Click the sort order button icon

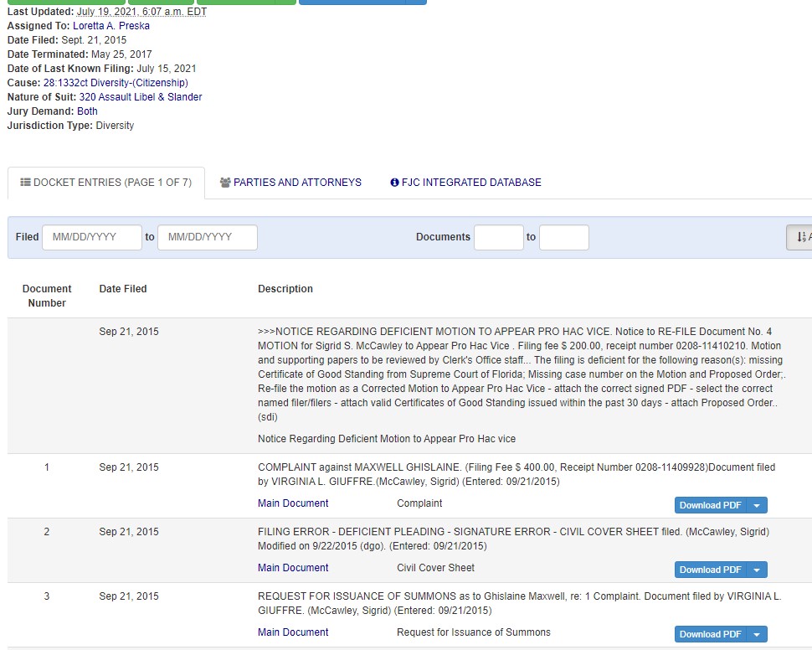[x=800, y=237]
